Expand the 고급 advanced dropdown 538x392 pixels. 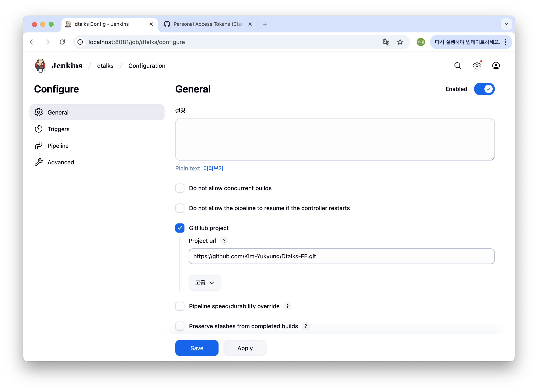coord(205,283)
